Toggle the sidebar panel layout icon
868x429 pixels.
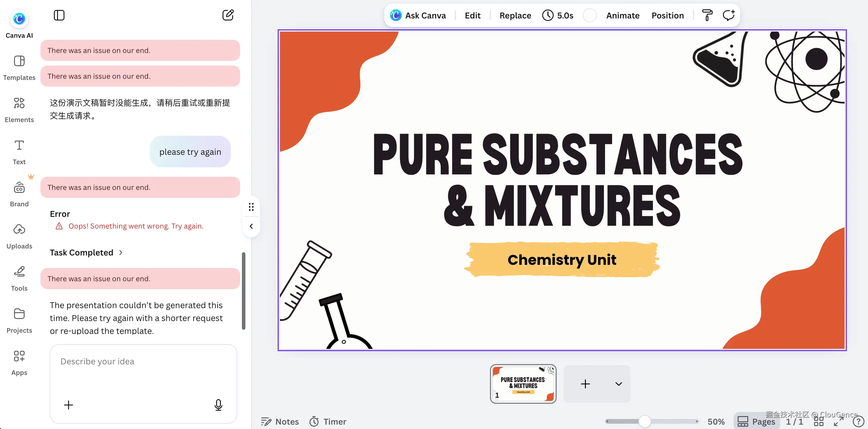point(59,15)
